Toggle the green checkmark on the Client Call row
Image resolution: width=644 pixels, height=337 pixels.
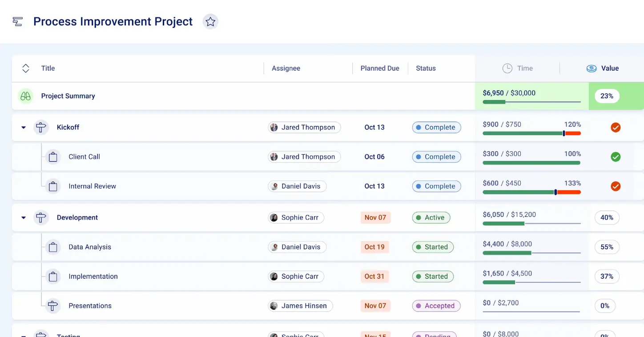[x=616, y=156]
